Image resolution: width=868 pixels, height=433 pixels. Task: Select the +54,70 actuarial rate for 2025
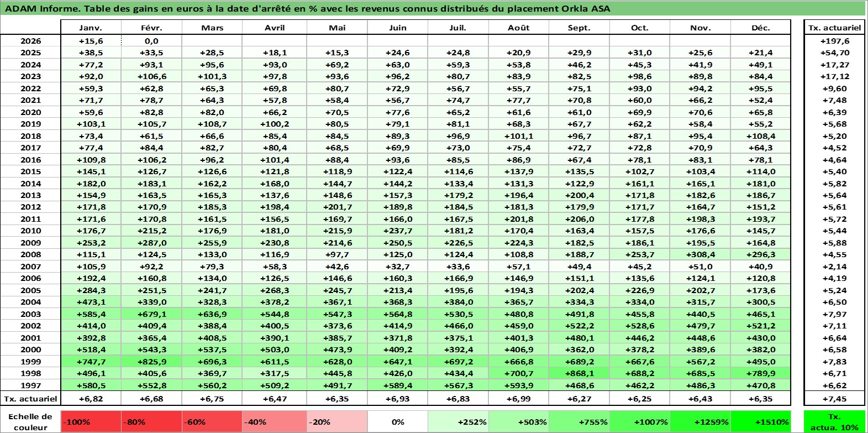pyautogui.click(x=834, y=53)
